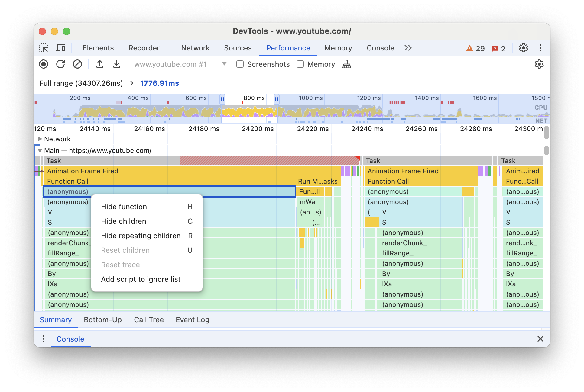Click the clear recording icon
Viewport: 584px width, 392px height.
(x=77, y=65)
